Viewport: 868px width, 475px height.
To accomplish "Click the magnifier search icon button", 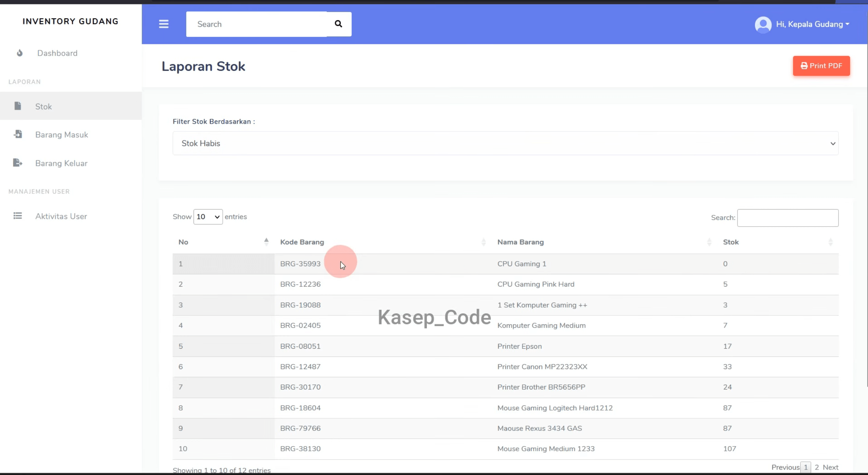I will coord(339,24).
